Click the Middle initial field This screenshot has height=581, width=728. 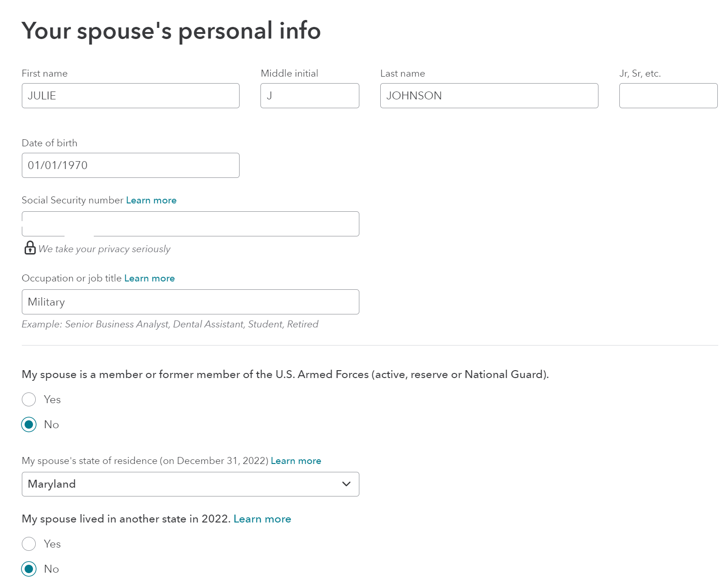coord(310,96)
